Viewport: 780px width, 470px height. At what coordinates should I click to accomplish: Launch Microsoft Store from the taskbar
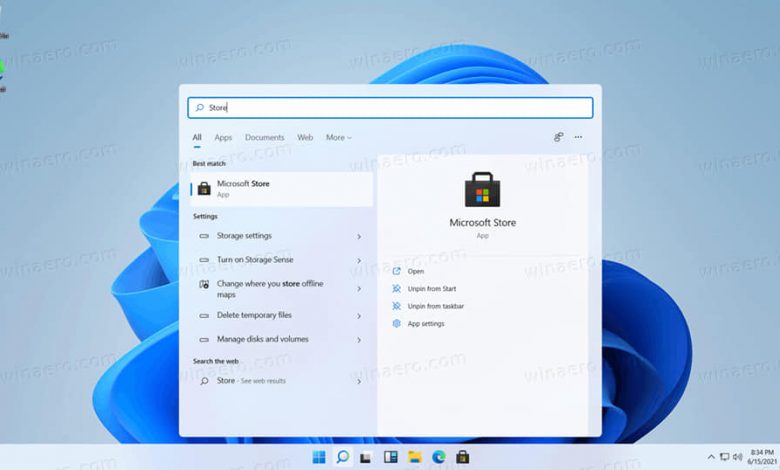(463, 457)
